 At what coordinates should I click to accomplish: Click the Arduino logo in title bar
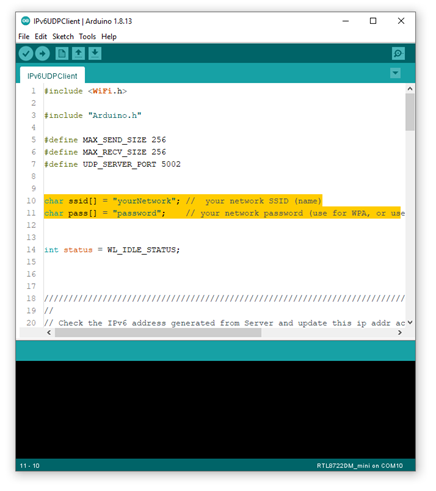[x=25, y=21]
